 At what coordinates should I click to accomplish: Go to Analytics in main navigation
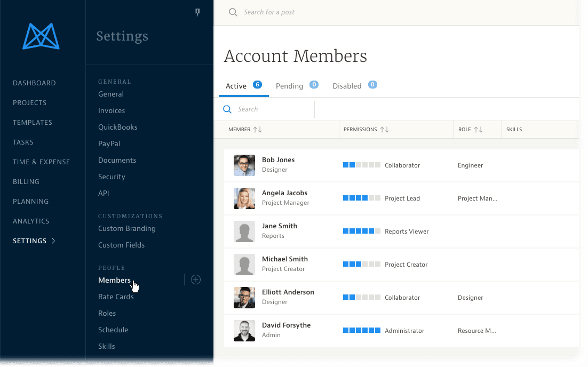pyautogui.click(x=31, y=221)
